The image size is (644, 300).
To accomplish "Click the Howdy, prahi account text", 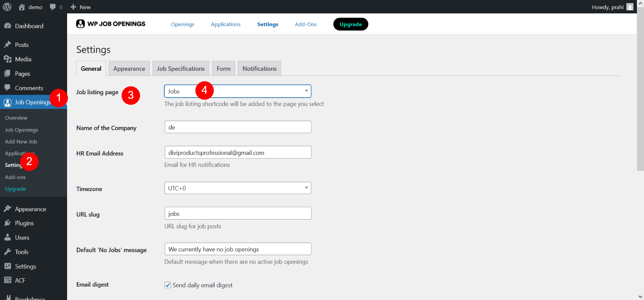I will coord(608,7).
